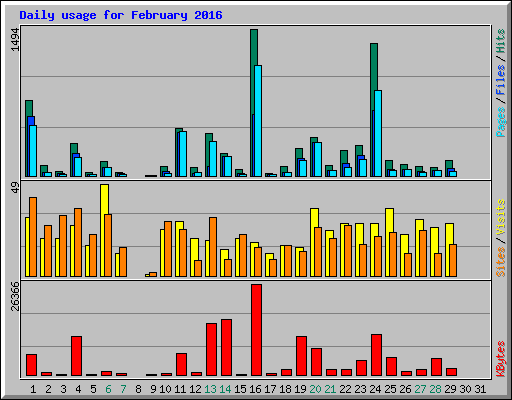Click day label 16 on the x-axis
Image resolution: width=512 pixels, height=400 pixels.
[255, 389]
